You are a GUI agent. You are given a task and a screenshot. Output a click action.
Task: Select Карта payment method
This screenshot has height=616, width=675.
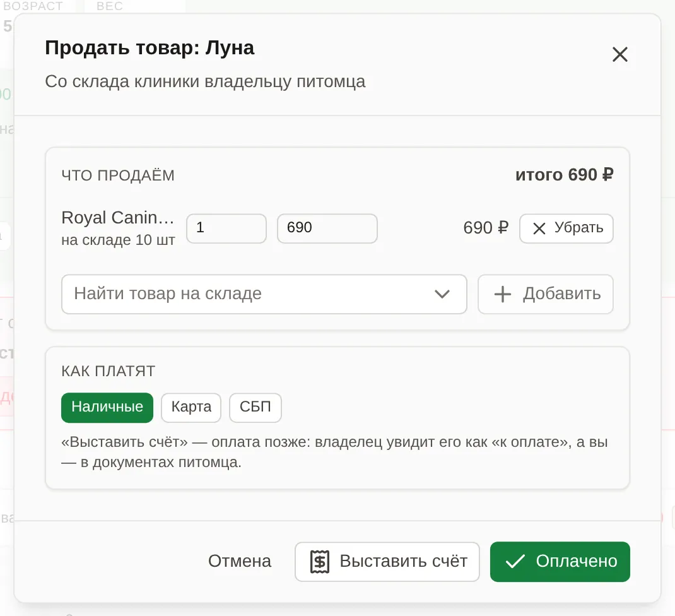tap(191, 408)
